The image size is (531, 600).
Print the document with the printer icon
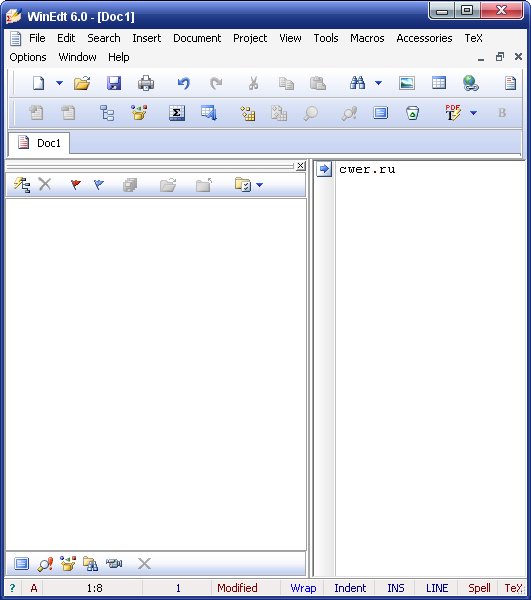pos(146,83)
